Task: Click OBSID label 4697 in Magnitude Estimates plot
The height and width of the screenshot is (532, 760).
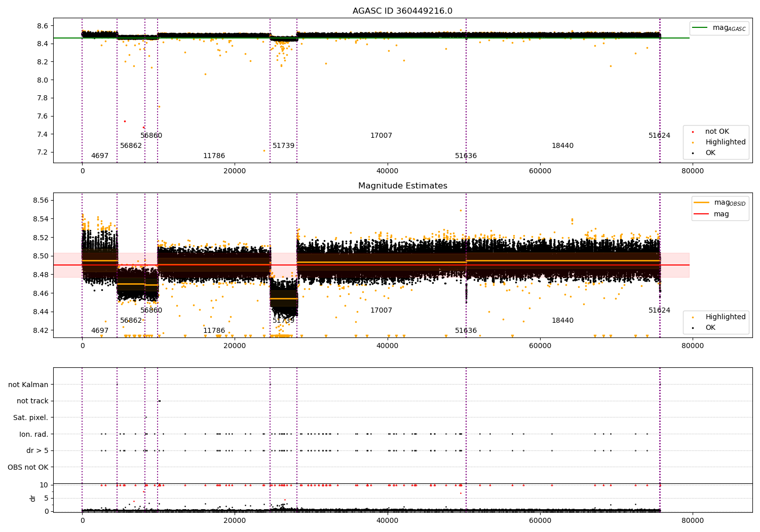Action: coord(100,331)
